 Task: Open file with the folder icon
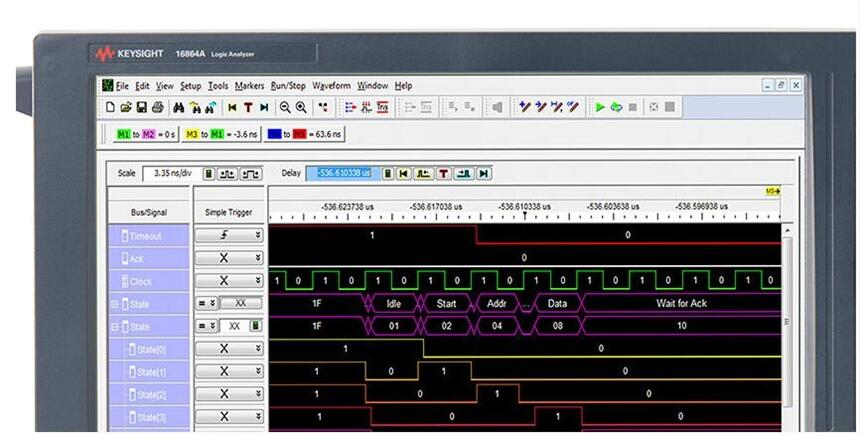point(126,107)
